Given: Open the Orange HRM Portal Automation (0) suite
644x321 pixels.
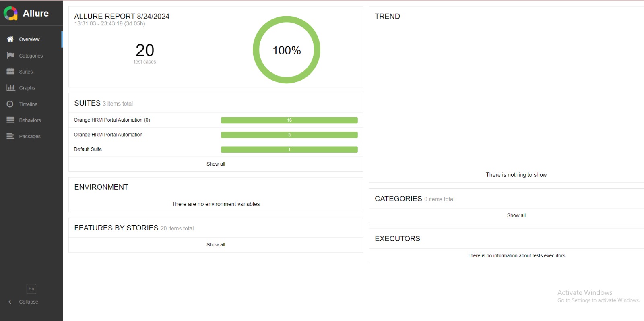Looking at the screenshot, I should tap(112, 120).
